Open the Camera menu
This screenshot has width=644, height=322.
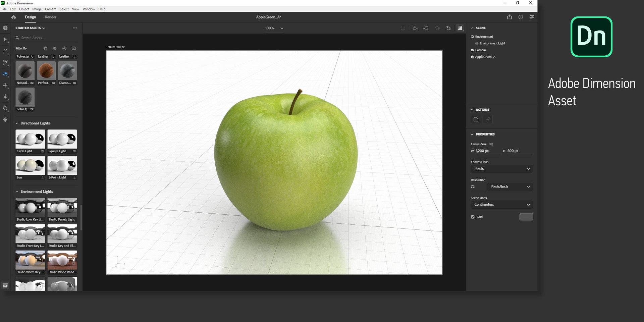[x=51, y=9]
